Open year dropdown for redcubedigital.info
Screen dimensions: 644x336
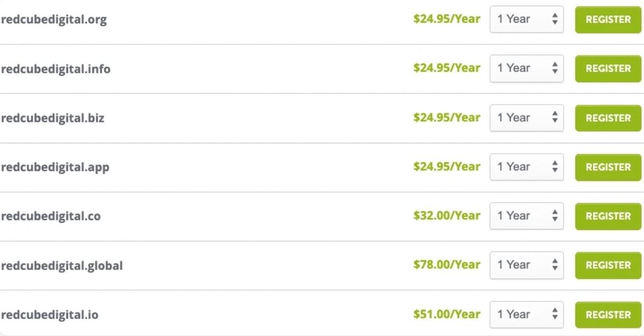[x=526, y=69]
